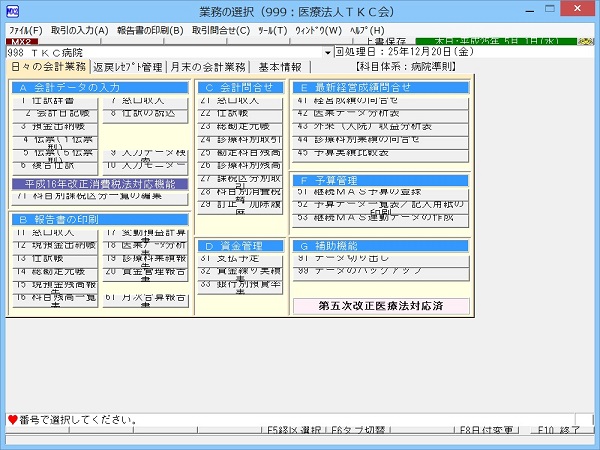Click button 25 勘定科目残高
Screen dimensions: 600x450
pos(240,156)
